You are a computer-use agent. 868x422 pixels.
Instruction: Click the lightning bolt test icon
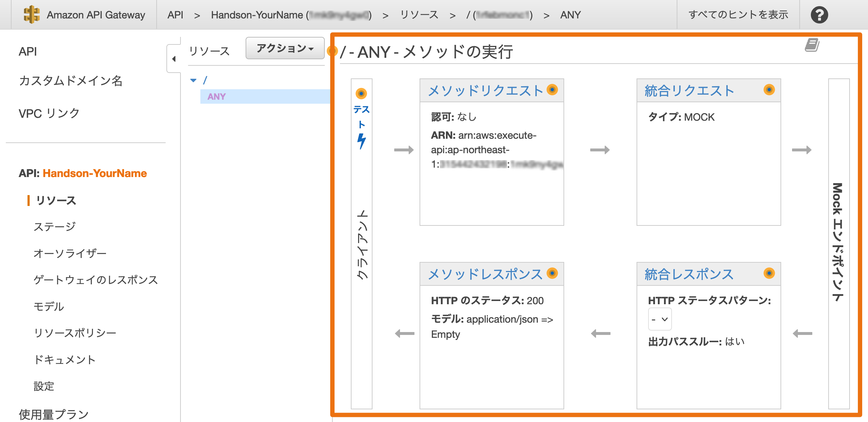point(361,141)
